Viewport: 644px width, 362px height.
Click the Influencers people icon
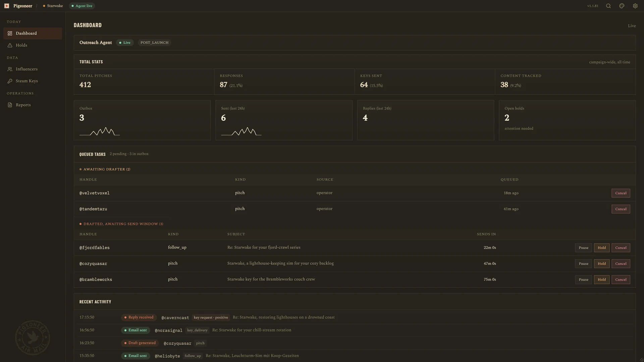point(10,69)
